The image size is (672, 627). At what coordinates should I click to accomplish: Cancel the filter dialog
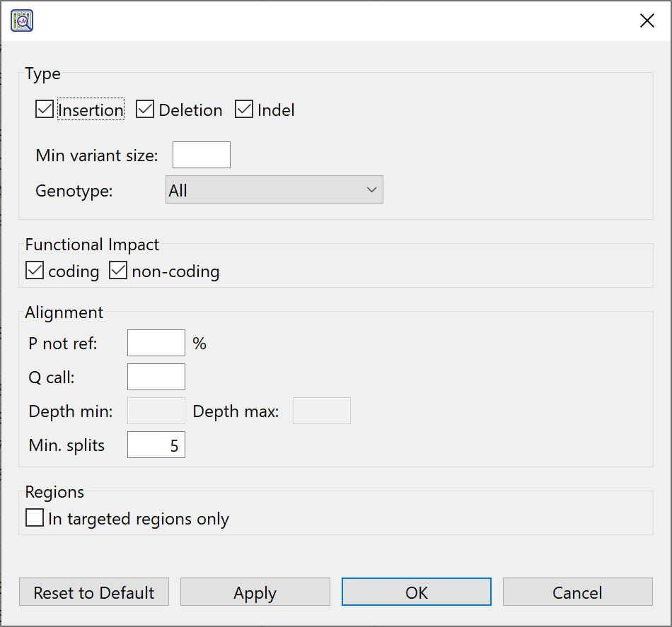[x=577, y=592]
